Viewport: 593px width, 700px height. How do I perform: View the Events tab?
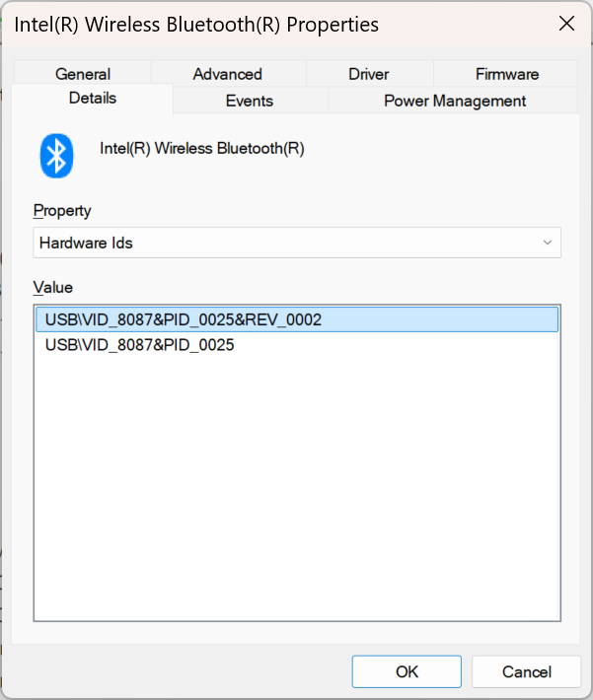(250, 101)
